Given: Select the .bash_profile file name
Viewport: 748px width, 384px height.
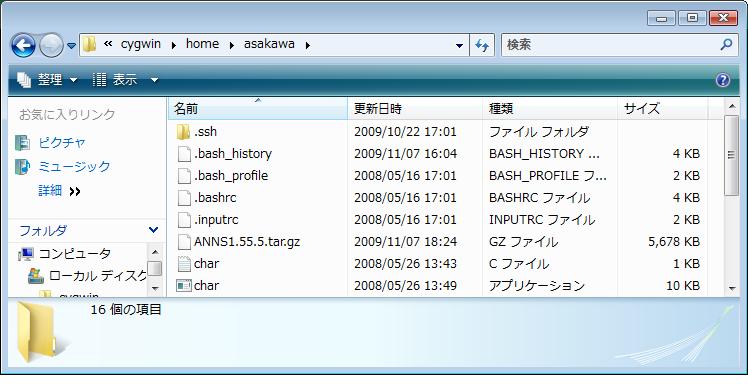Looking at the screenshot, I should [231, 176].
